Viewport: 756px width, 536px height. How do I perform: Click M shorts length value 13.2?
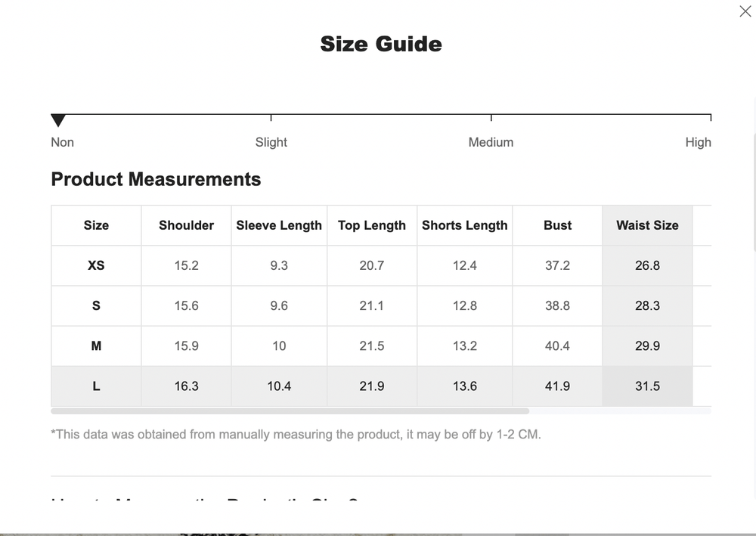click(465, 346)
